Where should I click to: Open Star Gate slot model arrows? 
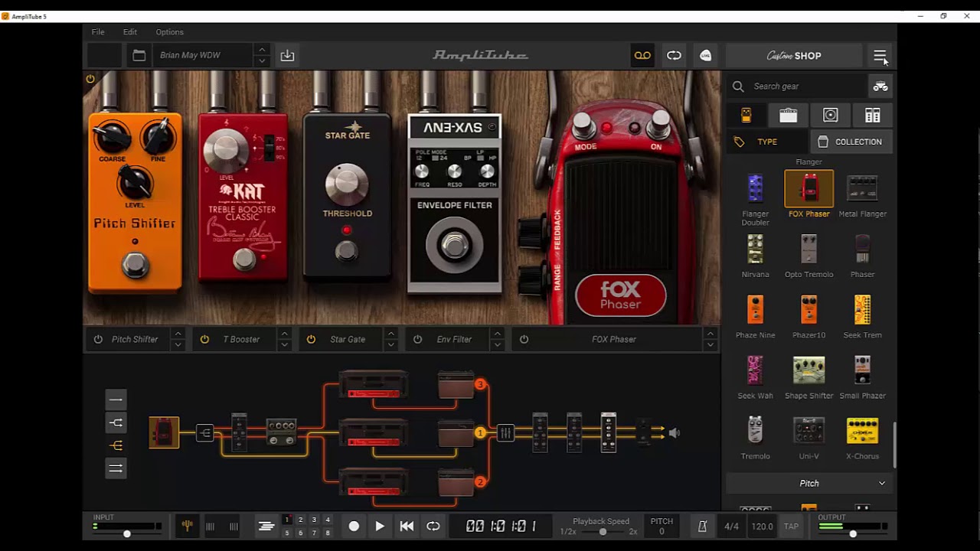coord(390,339)
